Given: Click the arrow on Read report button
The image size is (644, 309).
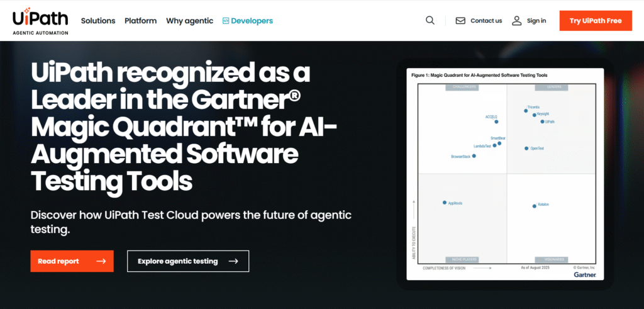Looking at the screenshot, I should click(x=101, y=261).
